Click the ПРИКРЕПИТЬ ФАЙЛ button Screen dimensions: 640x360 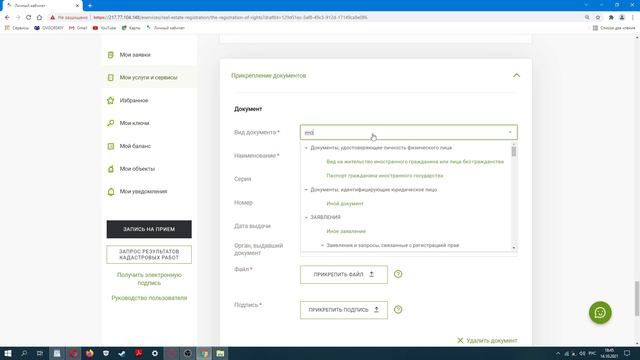coord(344,274)
